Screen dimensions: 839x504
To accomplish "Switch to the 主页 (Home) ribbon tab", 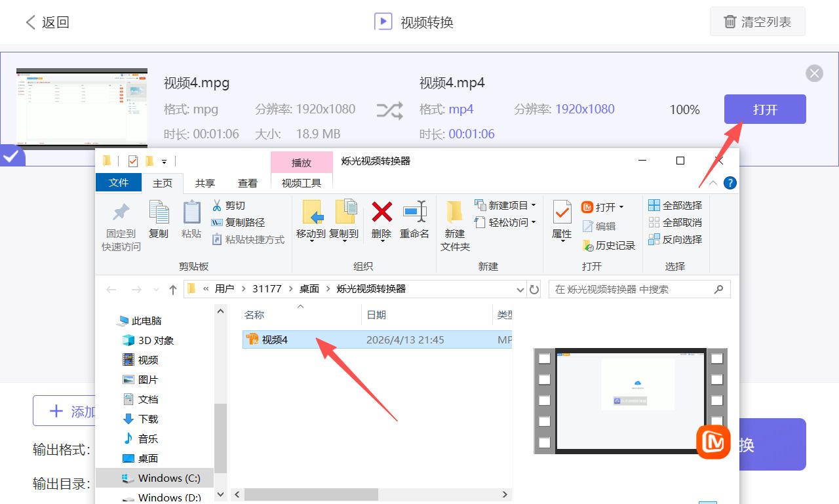I will 163,183.
